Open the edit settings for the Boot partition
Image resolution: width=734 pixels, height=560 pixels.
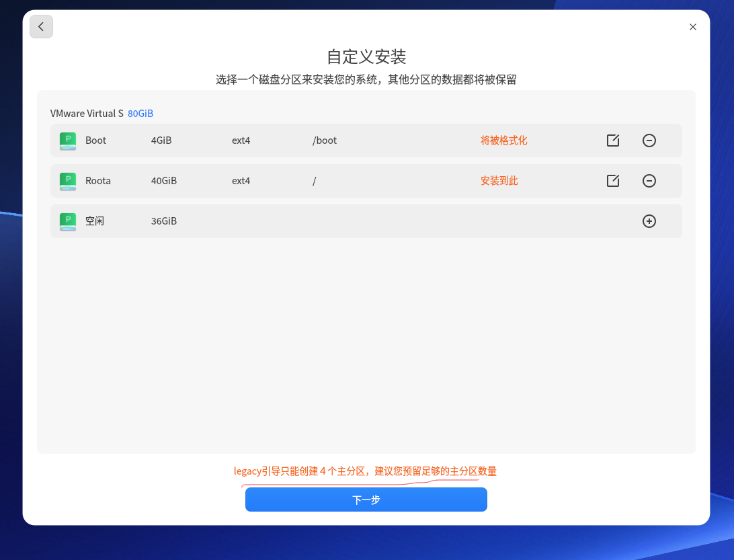pos(612,141)
